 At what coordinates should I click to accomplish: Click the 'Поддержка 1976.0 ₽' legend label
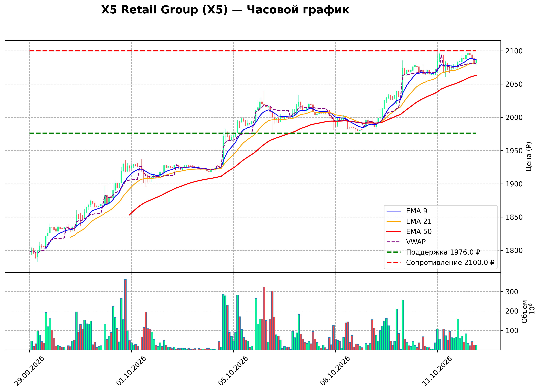point(443,252)
